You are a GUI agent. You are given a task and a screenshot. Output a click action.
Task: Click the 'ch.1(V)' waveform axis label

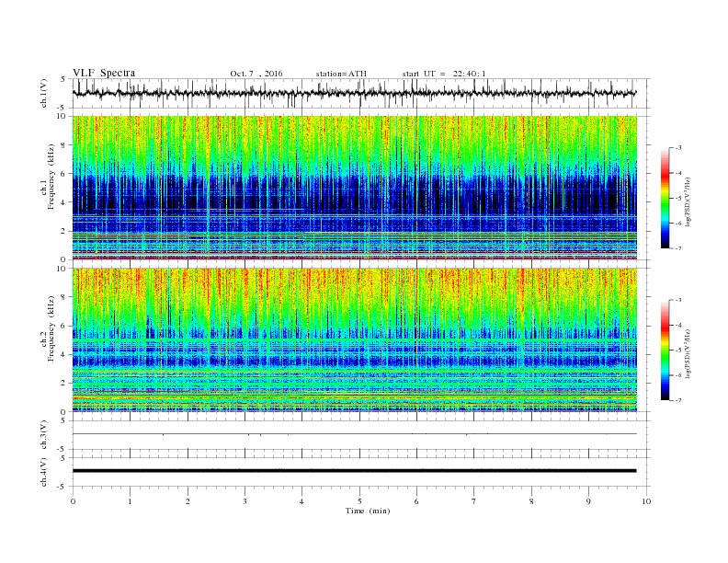[x=44, y=94]
